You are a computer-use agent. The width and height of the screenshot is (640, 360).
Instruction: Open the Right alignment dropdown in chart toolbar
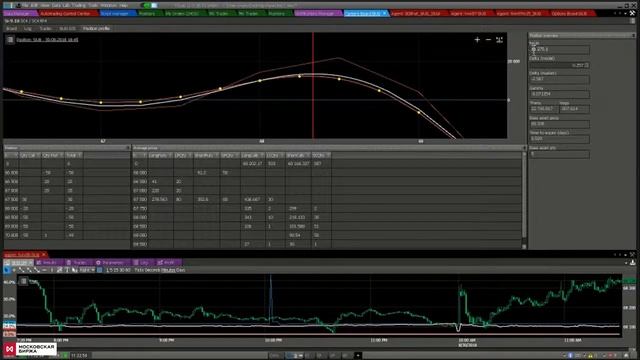(x=87, y=270)
